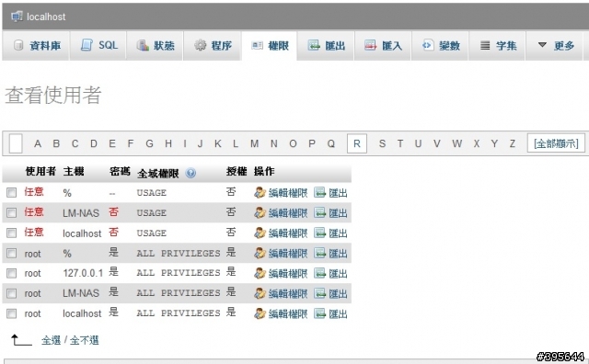Filter users by letter M
Screen dimensions: 589x364
254,143
